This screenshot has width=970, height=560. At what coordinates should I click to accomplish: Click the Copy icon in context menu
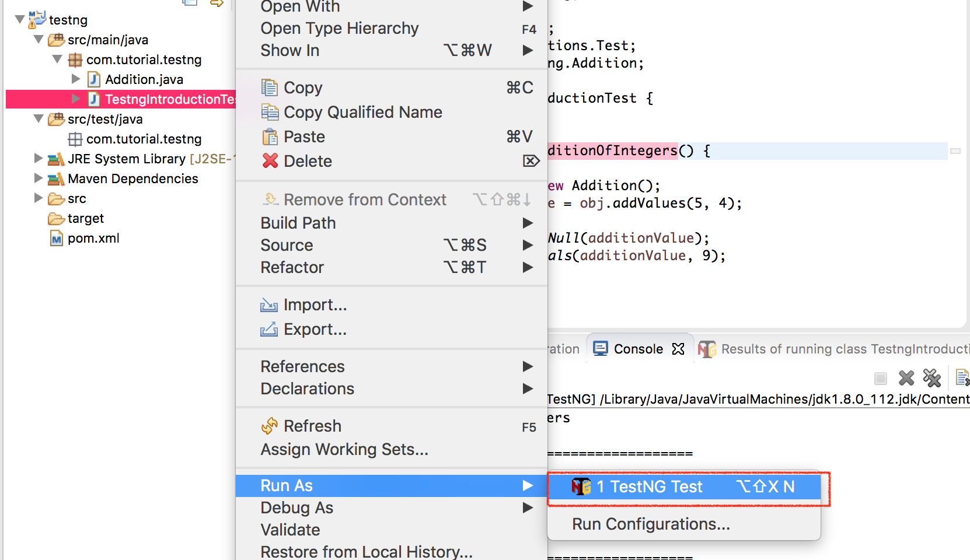tap(270, 87)
